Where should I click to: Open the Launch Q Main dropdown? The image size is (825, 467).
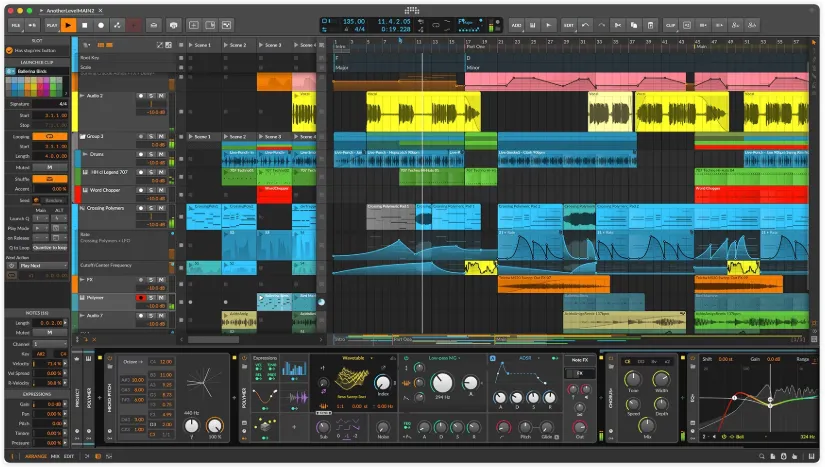41,218
